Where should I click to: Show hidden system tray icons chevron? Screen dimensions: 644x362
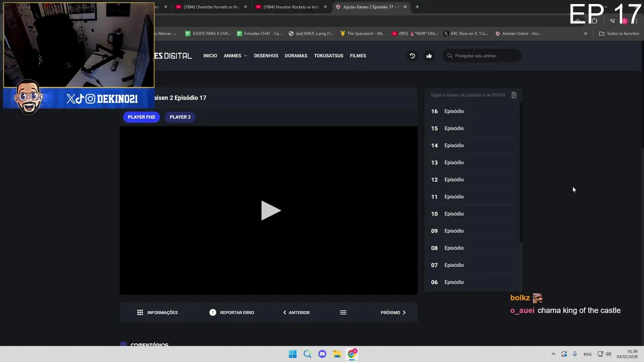coord(553,354)
